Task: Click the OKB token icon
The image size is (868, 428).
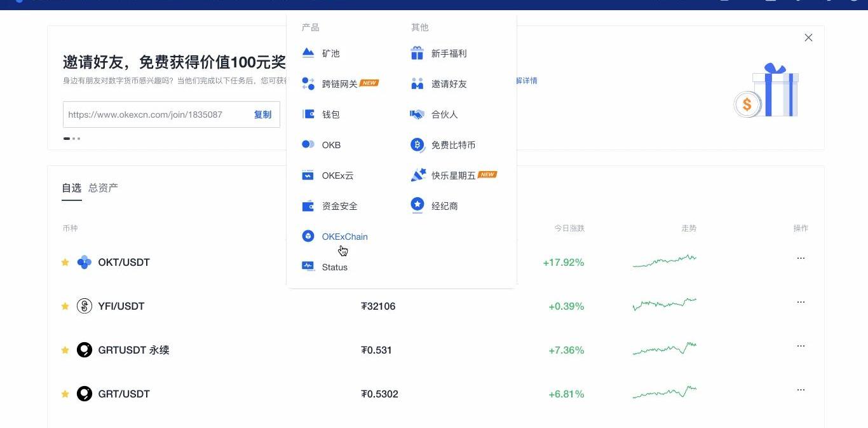Action: click(308, 145)
